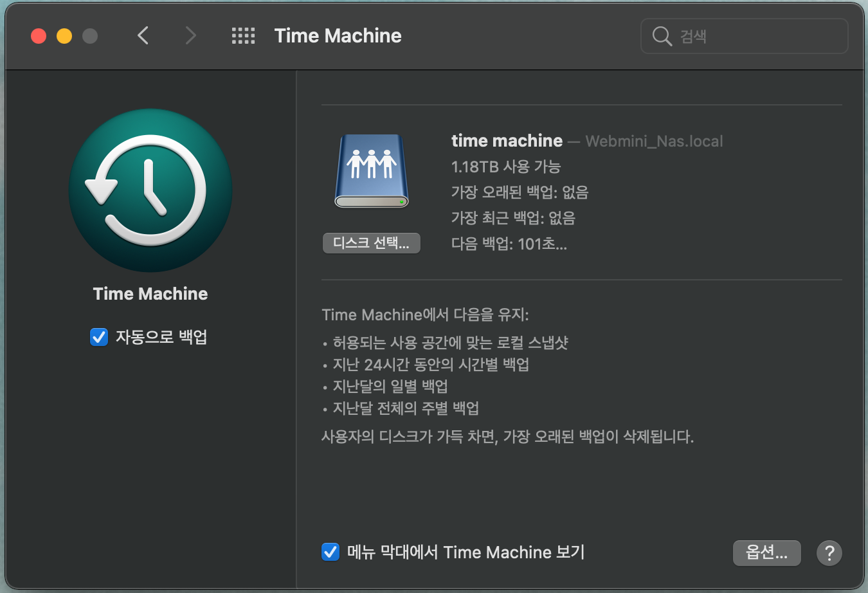
Task: Click the 디스크 선택... button
Action: (x=372, y=243)
